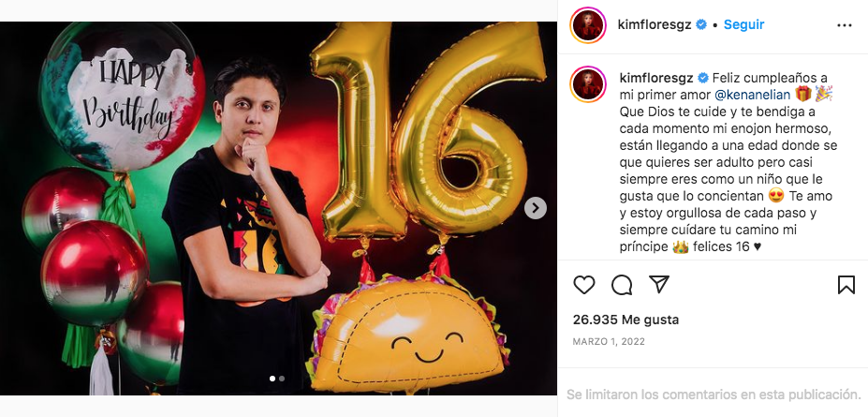
Task: Share the post using the paper plane icon
Action: [659, 284]
